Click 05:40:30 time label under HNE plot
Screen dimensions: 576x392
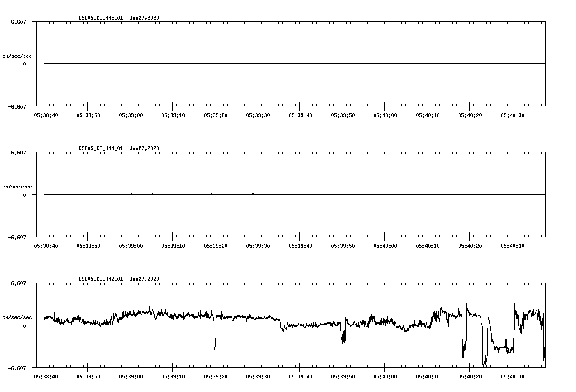pos(512,115)
